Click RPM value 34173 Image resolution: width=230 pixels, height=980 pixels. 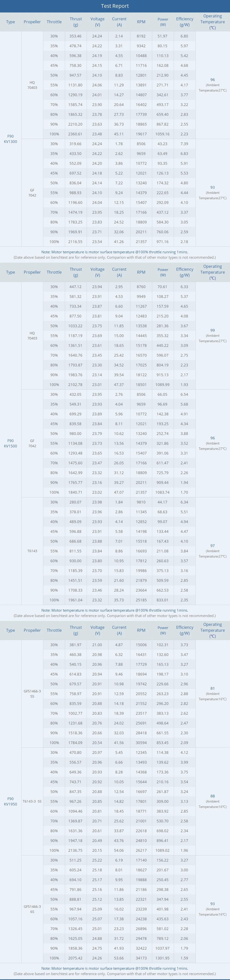[x=141, y=958]
